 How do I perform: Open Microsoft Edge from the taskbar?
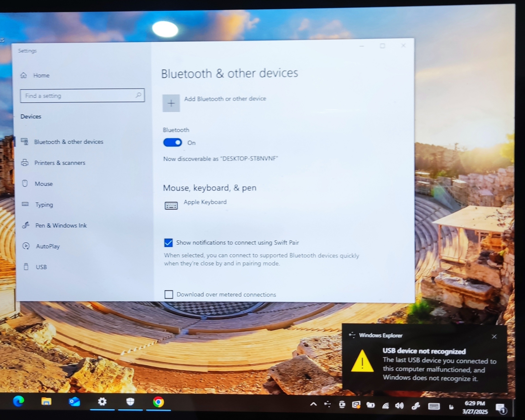click(19, 401)
